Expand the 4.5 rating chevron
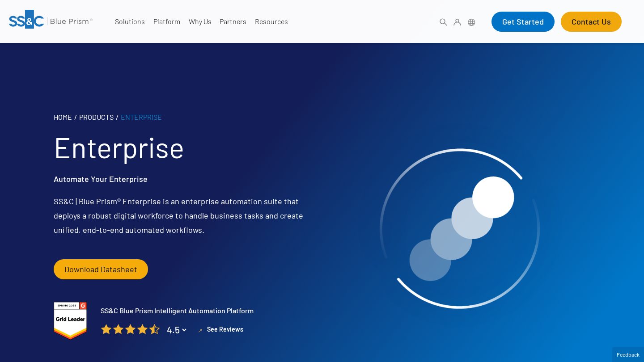This screenshot has height=362, width=644. [184, 330]
